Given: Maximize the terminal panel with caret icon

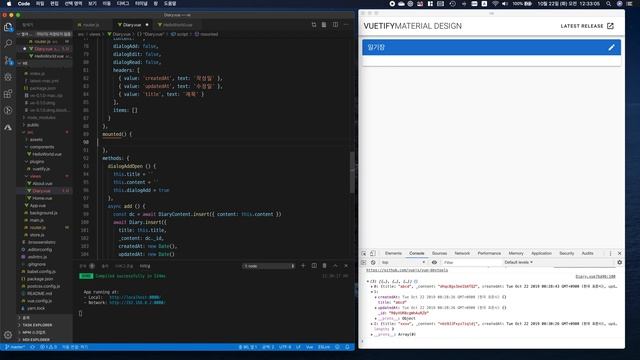Looking at the screenshot, I should click(335, 266).
